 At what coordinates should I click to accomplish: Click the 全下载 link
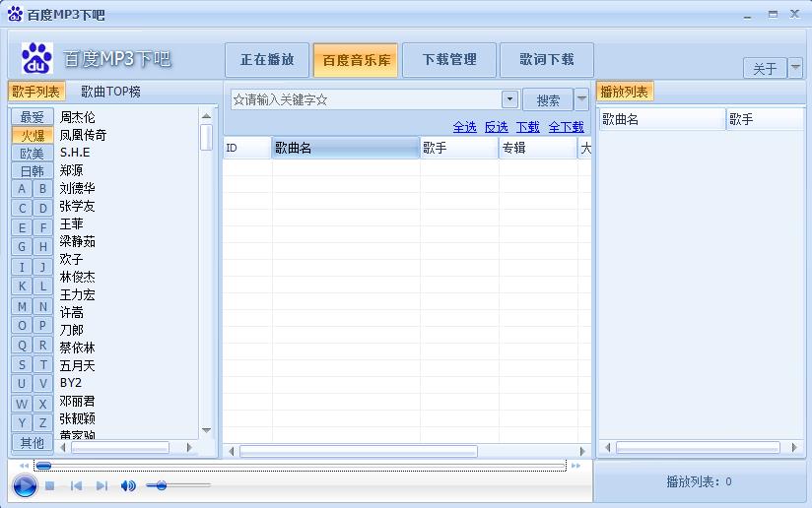pyautogui.click(x=566, y=127)
